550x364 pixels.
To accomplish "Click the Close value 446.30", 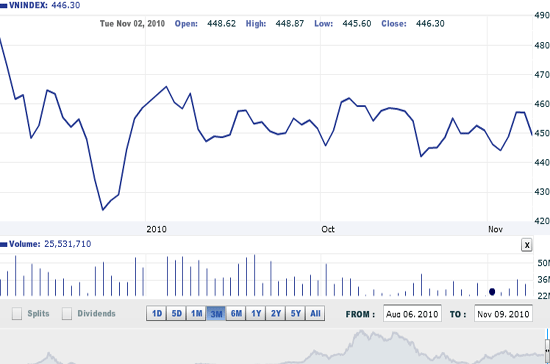I will click(430, 23).
